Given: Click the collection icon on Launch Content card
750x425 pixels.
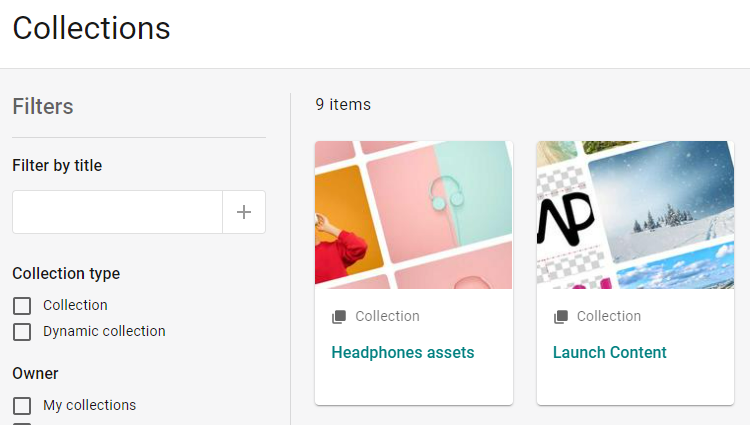Looking at the screenshot, I should (561, 317).
